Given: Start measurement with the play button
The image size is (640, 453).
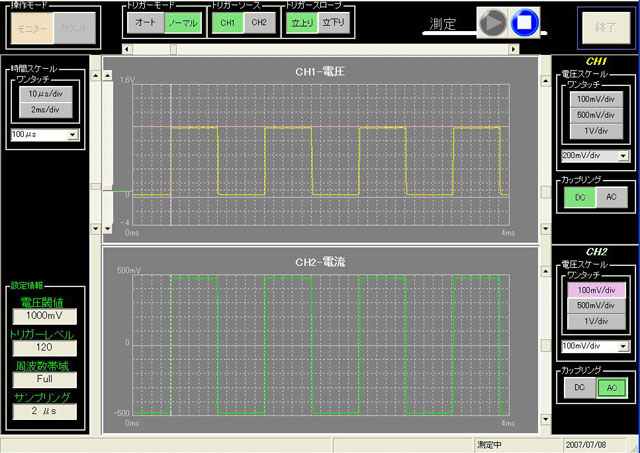Looking at the screenshot, I should pos(493,23).
